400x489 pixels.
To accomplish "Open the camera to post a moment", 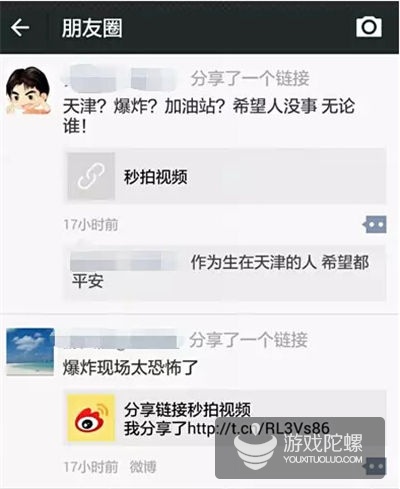I will click(x=369, y=27).
